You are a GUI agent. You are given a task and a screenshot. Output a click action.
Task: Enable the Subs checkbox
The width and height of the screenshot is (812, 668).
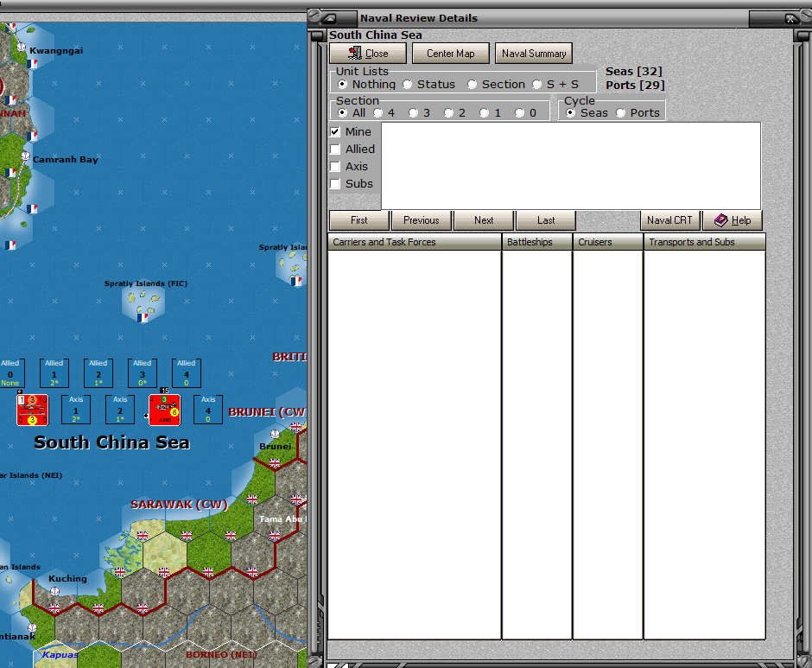point(335,183)
